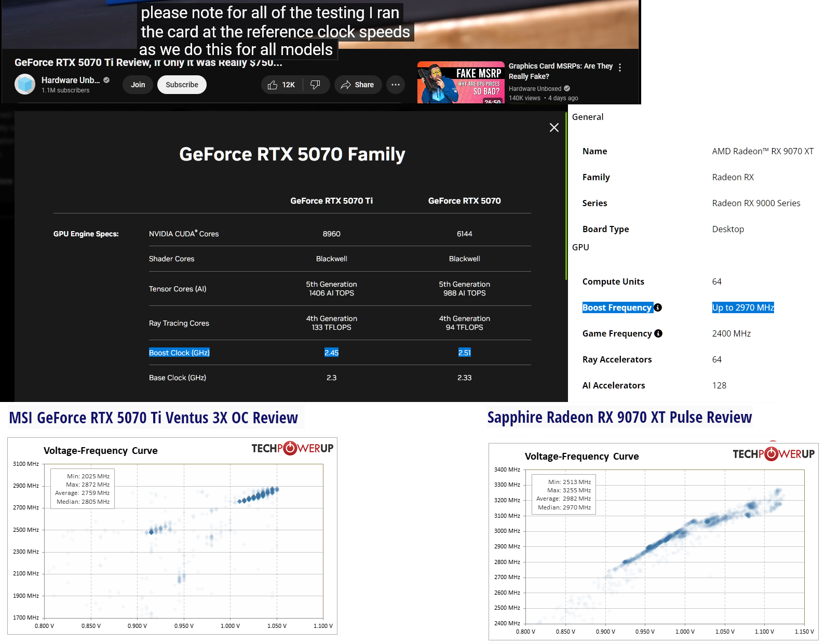
Task: Click 'Median: 2805 MHz' in the MSI chart legend
Action: click(x=83, y=502)
